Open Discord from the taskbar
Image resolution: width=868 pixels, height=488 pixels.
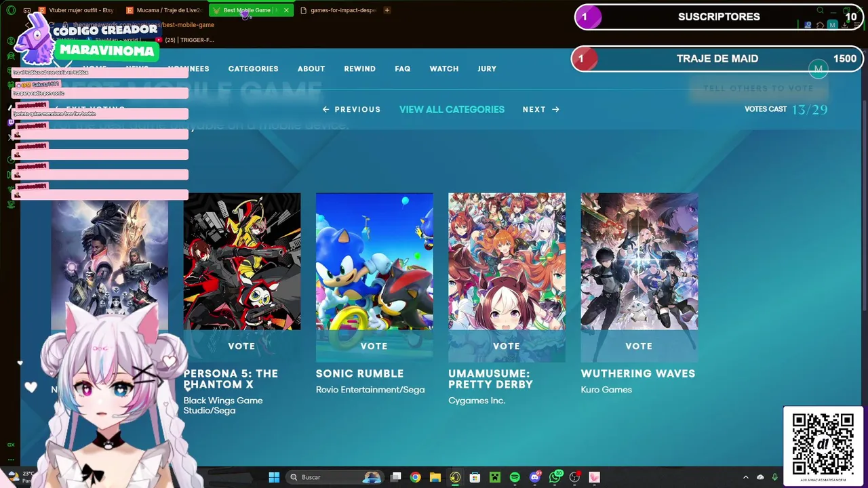[535, 477]
